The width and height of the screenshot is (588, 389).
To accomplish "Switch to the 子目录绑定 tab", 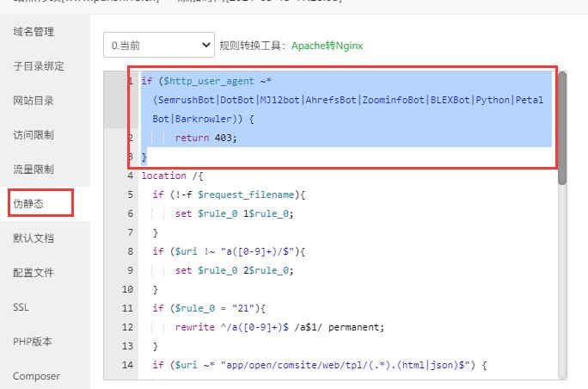I will 39,66.
